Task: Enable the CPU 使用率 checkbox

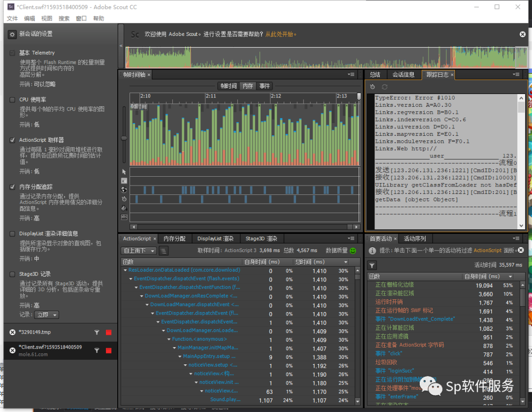Action: pos(12,100)
